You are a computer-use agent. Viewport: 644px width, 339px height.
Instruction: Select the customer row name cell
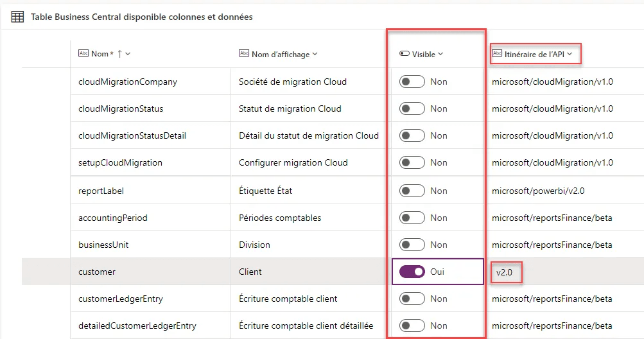pyautogui.click(x=97, y=272)
